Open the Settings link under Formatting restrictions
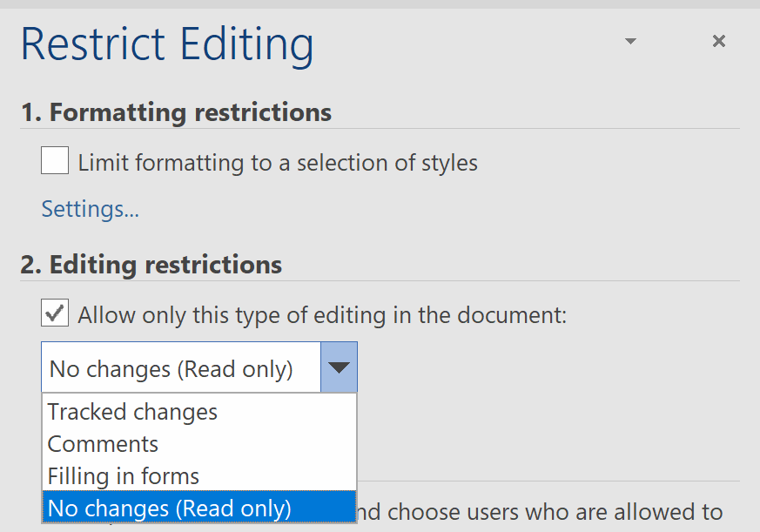Viewport: 760px width, 532px height. coord(90,209)
